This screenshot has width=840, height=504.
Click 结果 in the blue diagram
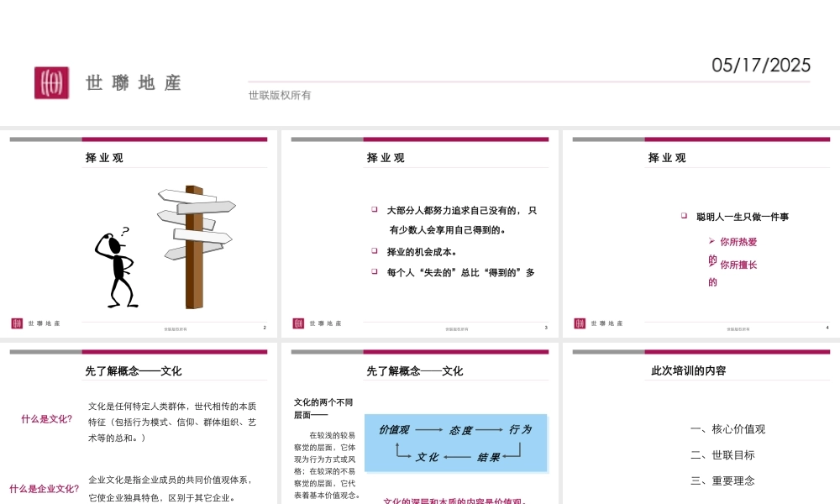coord(488,458)
